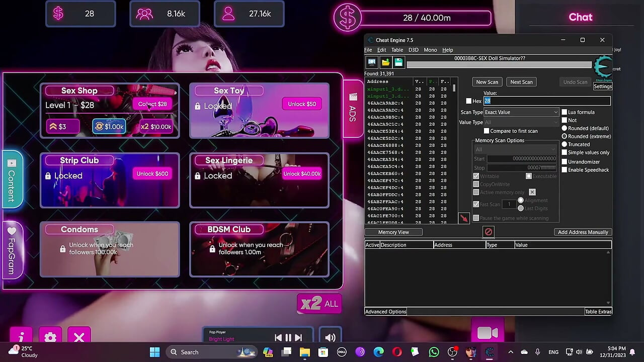Click the New Scan button
644x362 pixels.
487,82
